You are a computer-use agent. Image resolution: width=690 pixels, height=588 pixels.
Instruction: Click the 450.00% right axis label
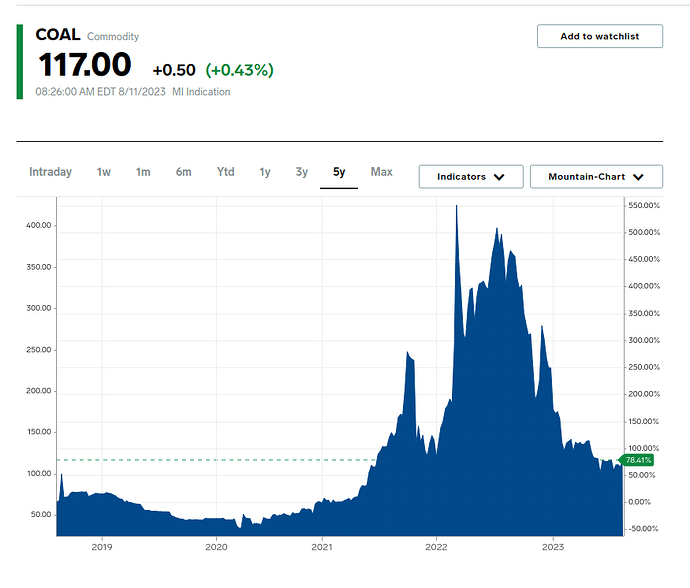coord(644,259)
